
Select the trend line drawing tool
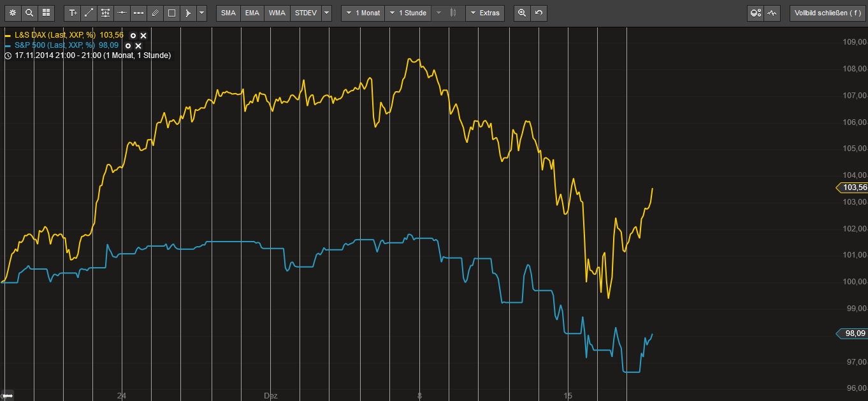89,13
